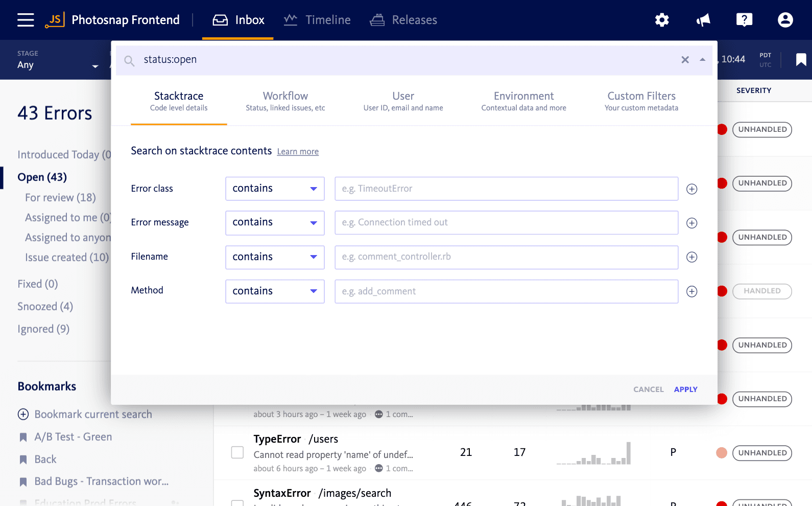Click plus icon next to Method field

coord(691,291)
